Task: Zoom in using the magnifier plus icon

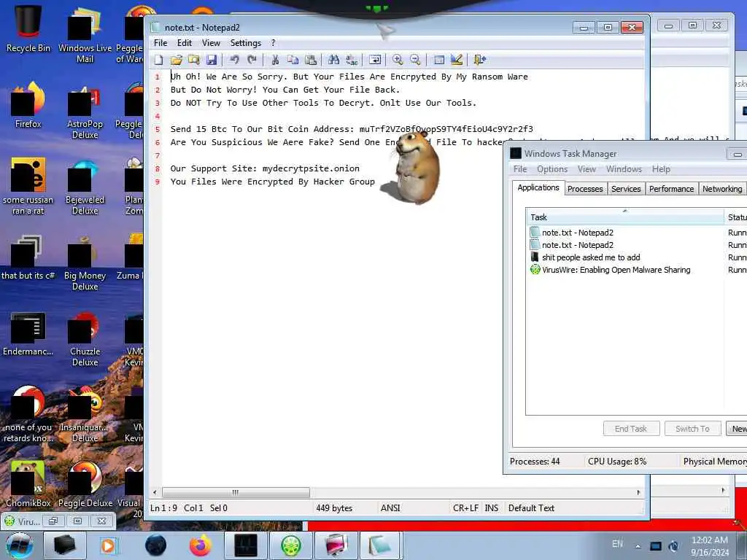Action: [x=398, y=60]
